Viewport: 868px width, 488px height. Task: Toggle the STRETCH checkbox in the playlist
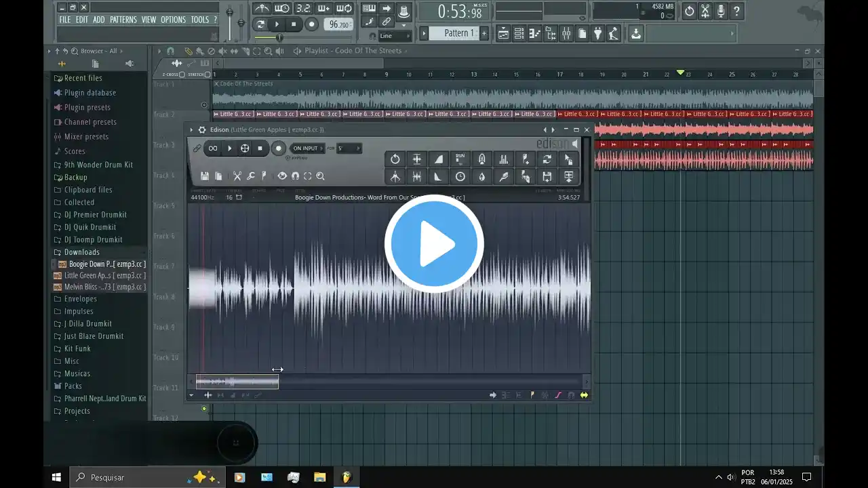[208, 75]
